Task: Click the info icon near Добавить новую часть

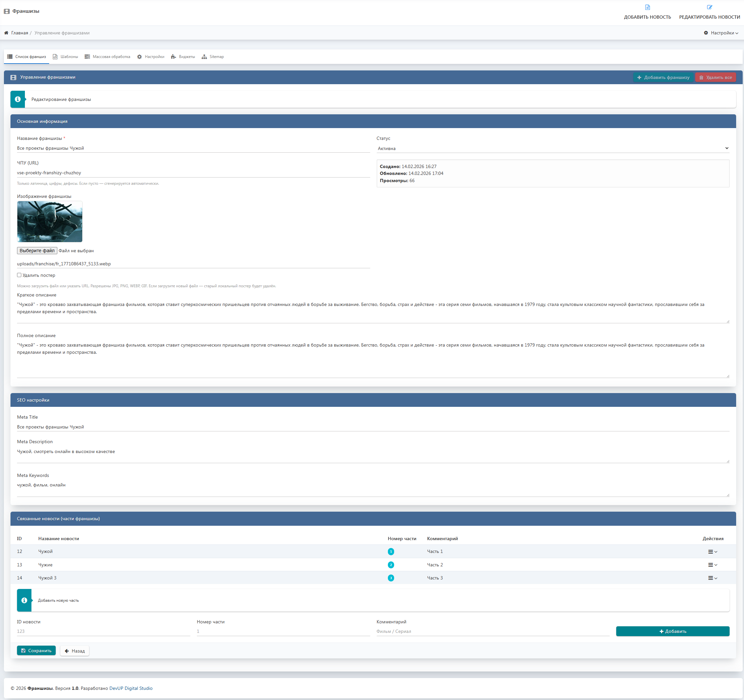Action: click(x=24, y=600)
